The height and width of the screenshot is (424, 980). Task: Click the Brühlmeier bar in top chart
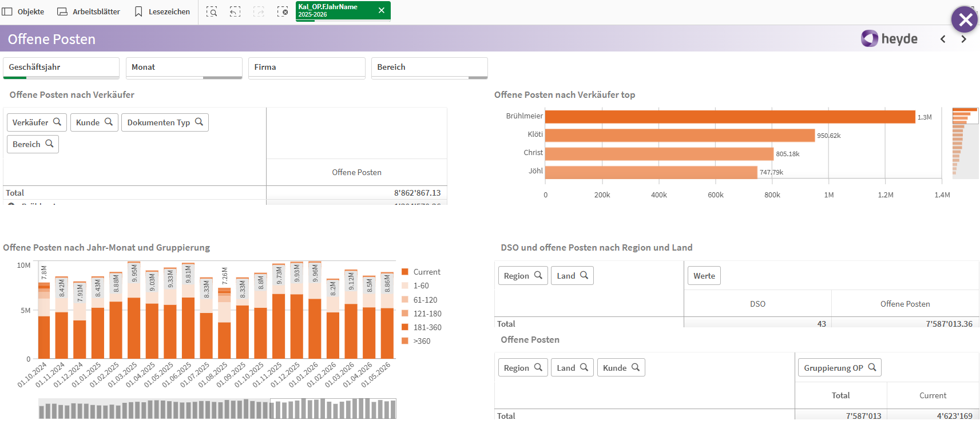pos(729,117)
